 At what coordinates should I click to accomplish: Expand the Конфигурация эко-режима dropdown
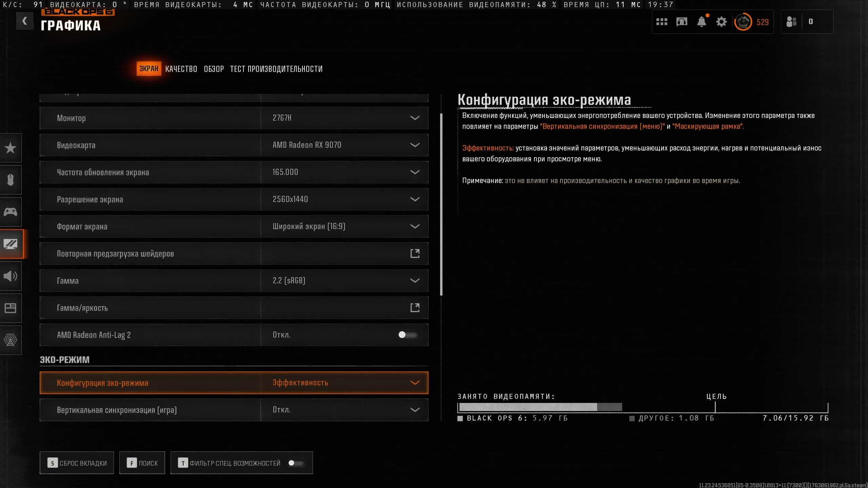click(415, 383)
